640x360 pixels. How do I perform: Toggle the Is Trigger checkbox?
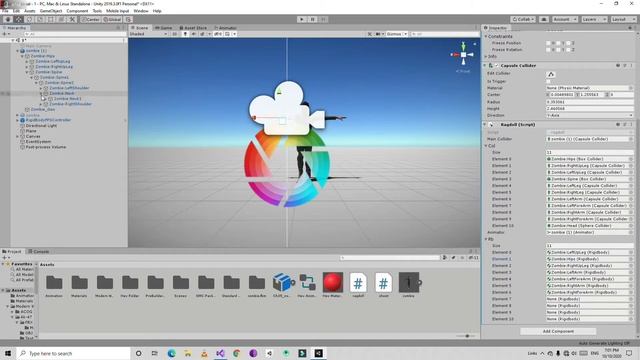pyautogui.click(x=548, y=81)
